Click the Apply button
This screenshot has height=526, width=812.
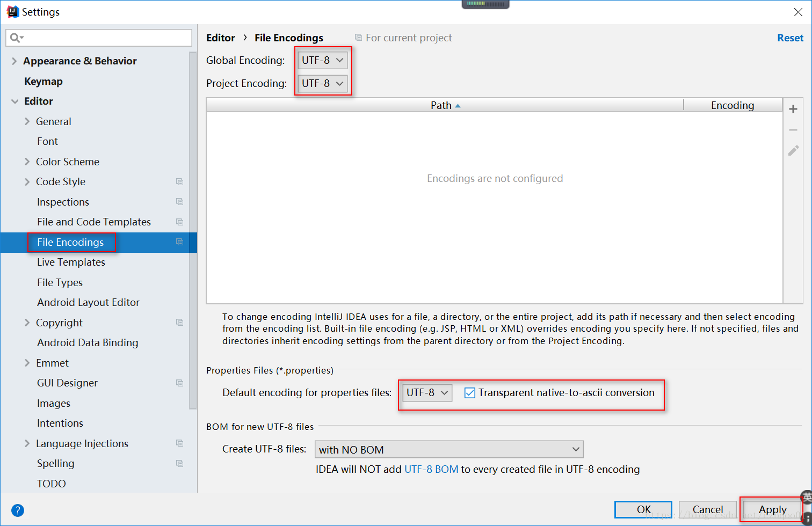[x=772, y=509]
